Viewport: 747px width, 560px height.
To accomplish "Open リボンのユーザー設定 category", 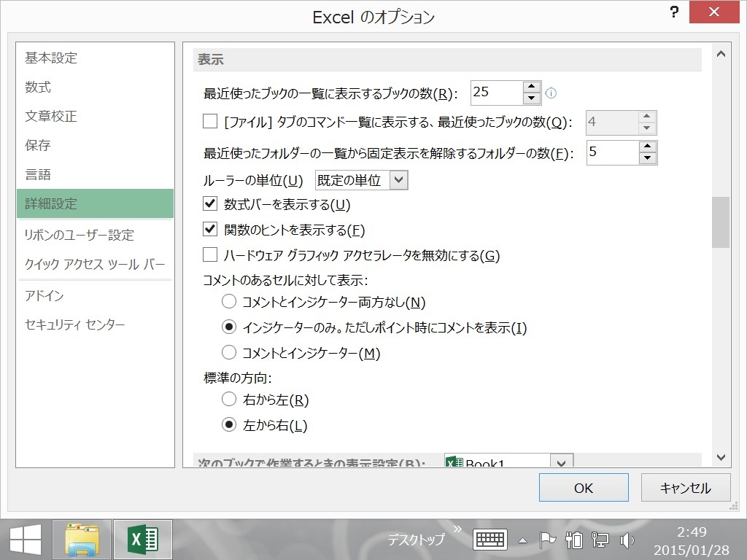I will click(x=96, y=235).
